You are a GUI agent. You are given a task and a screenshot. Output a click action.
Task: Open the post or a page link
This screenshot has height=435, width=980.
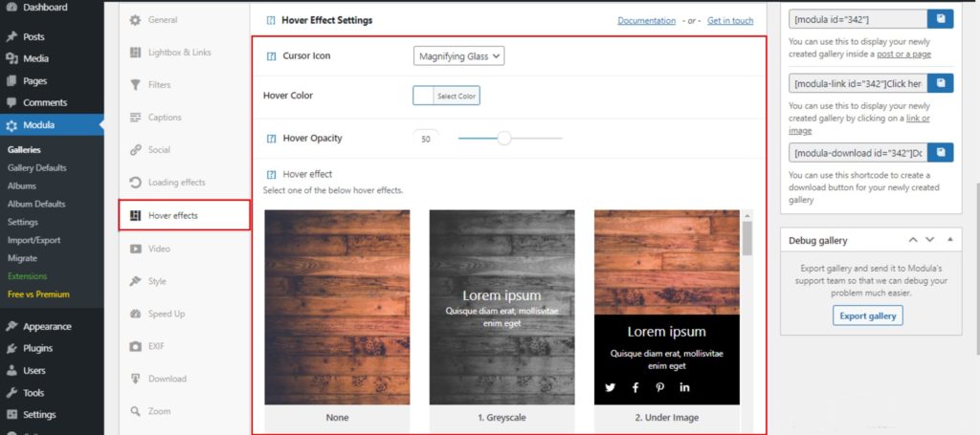pos(903,54)
